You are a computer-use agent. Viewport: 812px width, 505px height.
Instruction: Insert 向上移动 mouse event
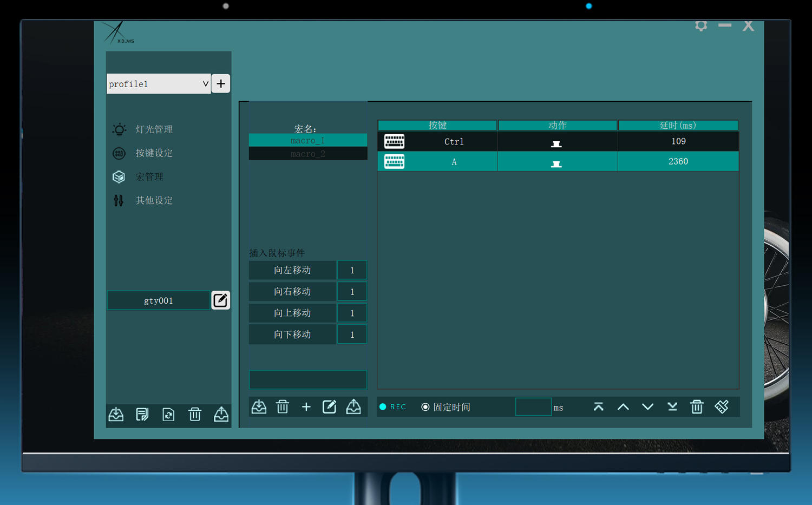pos(292,313)
